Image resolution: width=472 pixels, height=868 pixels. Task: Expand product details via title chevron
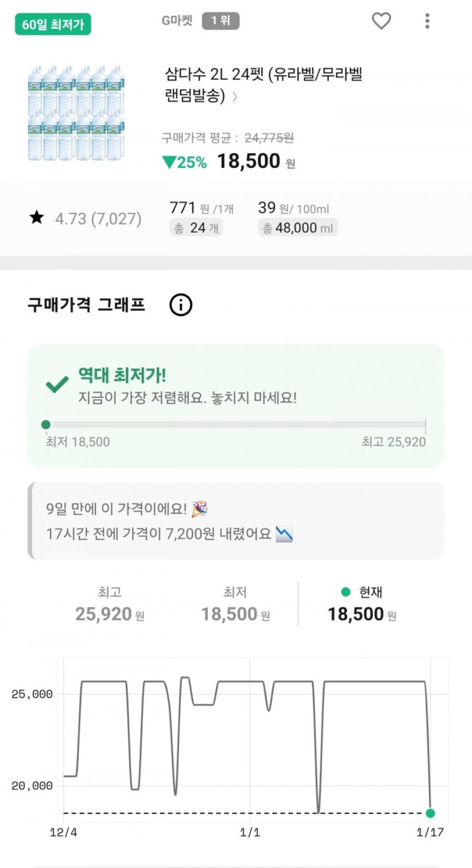pyautogui.click(x=235, y=97)
